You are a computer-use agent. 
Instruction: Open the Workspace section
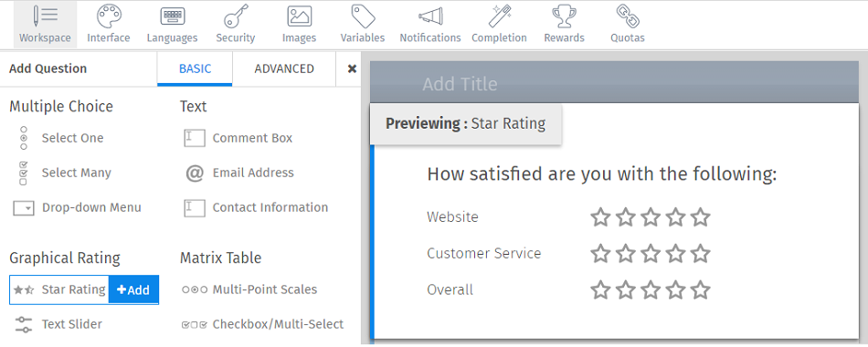(x=45, y=25)
